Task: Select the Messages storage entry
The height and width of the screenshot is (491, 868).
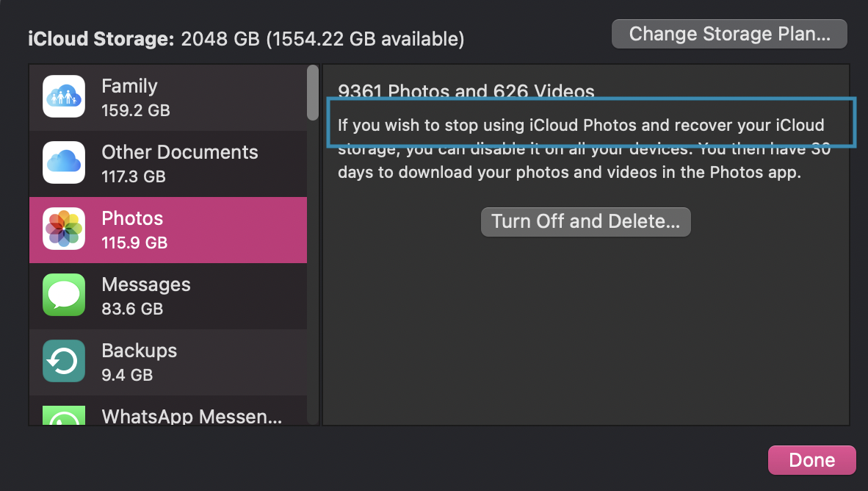Action: click(x=168, y=295)
